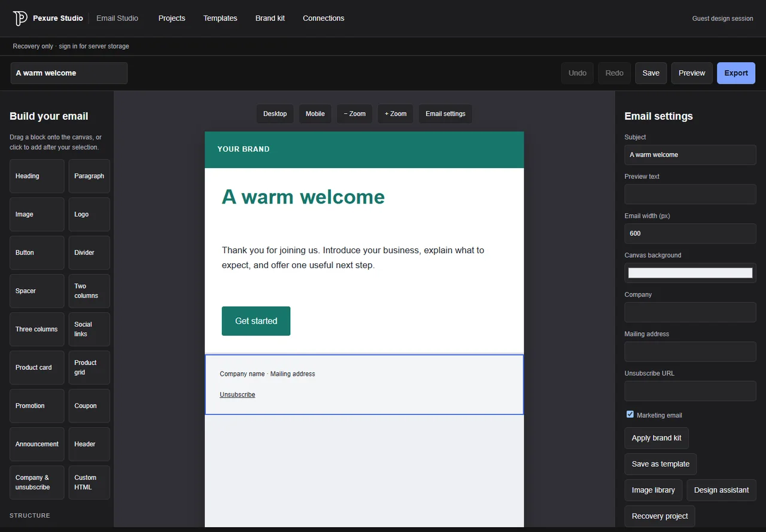766x532 pixels.
Task: Click the Get started button on canvas
Action: coord(256,321)
